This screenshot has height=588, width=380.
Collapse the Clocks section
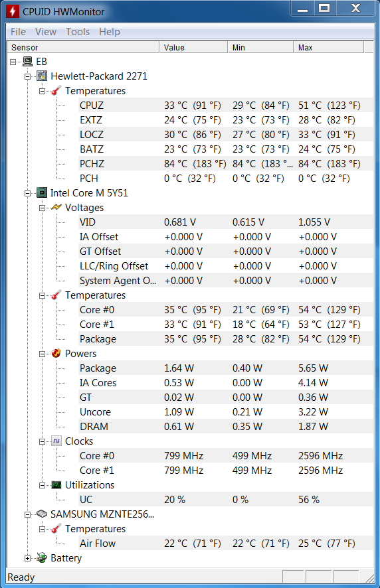tap(42, 442)
